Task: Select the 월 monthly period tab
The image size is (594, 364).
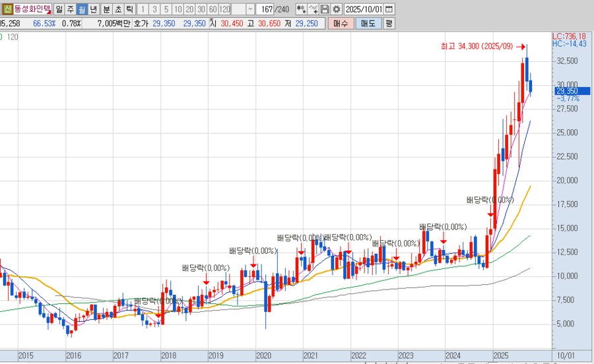Action: [82, 10]
